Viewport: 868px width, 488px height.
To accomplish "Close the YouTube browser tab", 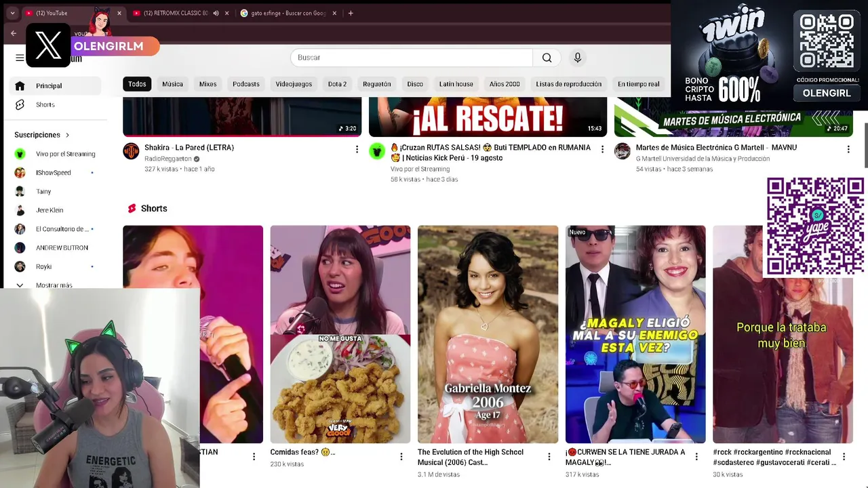I will click(119, 13).
